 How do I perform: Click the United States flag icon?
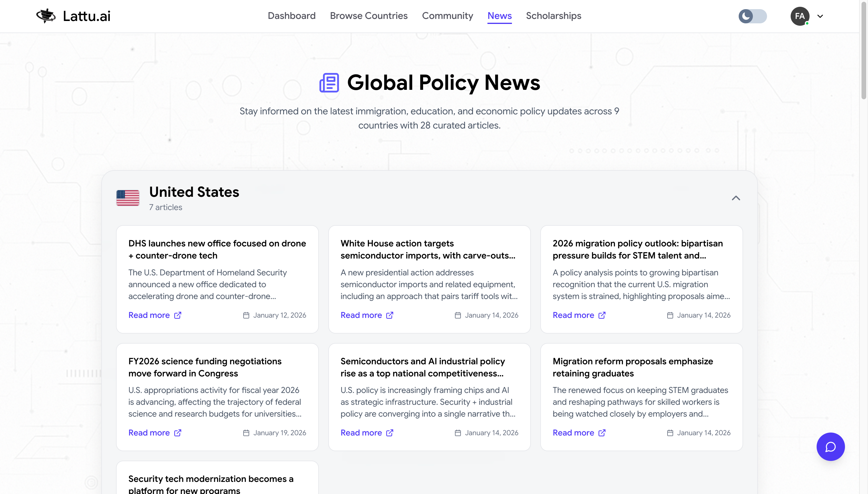pyautogui.click(x=128, y=197)
